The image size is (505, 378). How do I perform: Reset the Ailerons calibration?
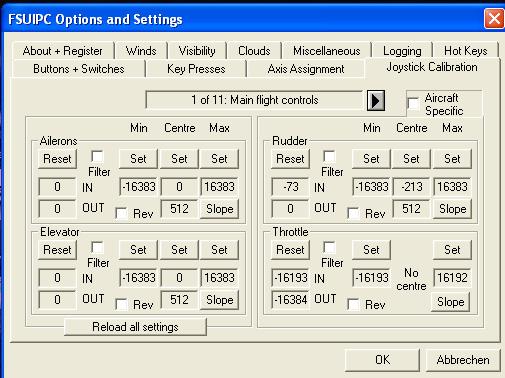57,159
